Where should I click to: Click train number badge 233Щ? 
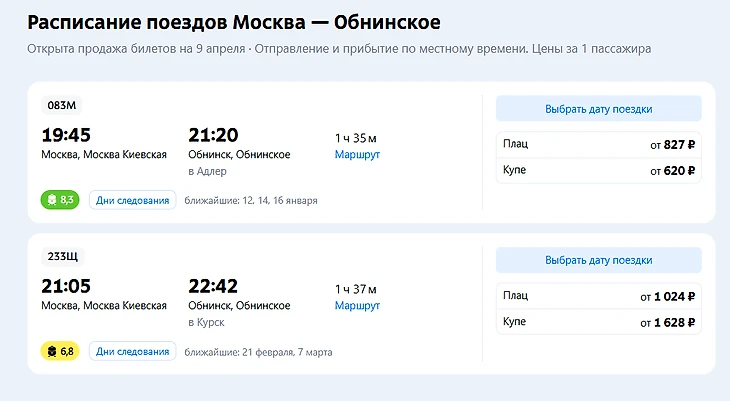tap(62, 256)
